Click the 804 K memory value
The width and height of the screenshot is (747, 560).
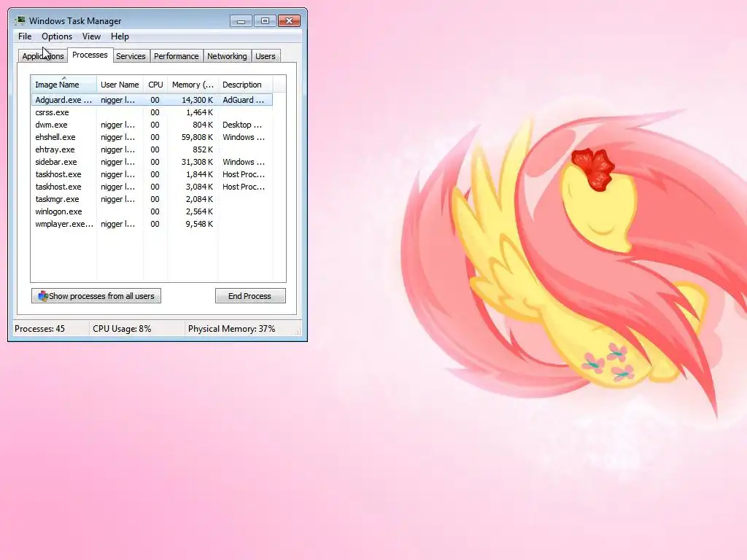[203, 125]
